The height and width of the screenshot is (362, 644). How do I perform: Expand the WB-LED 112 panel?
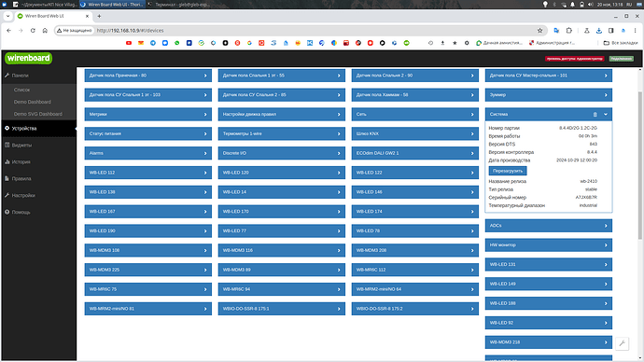(147, 173)
